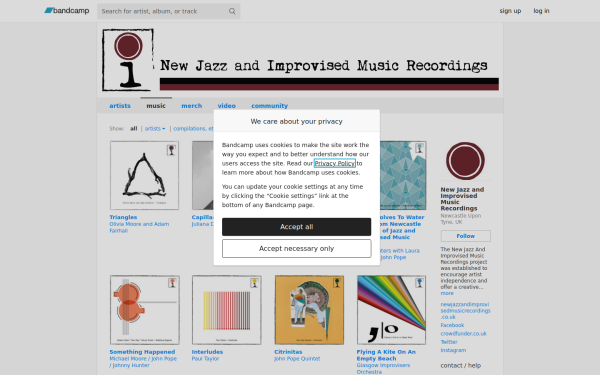Click the 'Newcastle Upon Tyne, UK' location text
600x375 pixels.
[x=461, y=219]
